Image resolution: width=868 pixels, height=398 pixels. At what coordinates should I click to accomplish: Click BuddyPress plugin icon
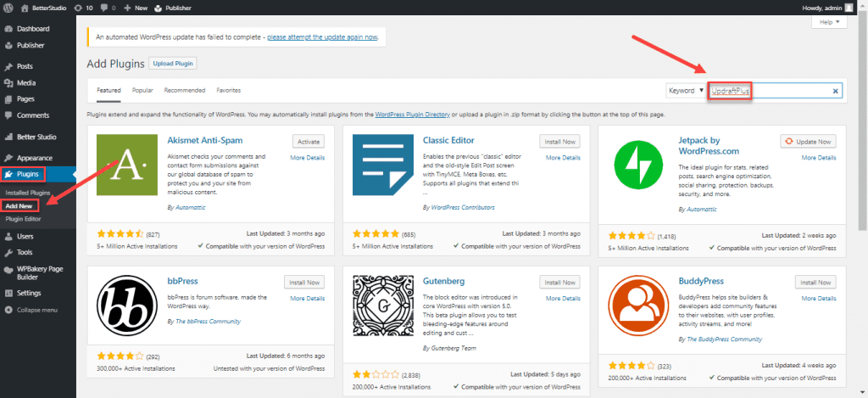click(x=638, y=306)
